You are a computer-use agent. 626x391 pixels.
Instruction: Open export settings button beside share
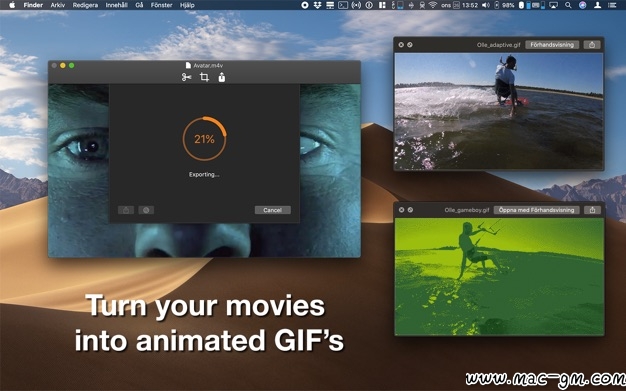pyautogui.click(x=146, y=210)
